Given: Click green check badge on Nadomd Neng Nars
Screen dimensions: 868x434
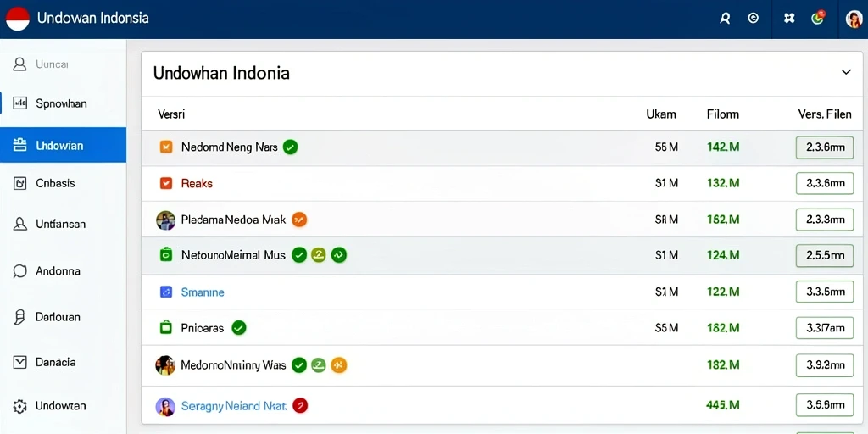Looking at the screenshot, I should (290, 147).
